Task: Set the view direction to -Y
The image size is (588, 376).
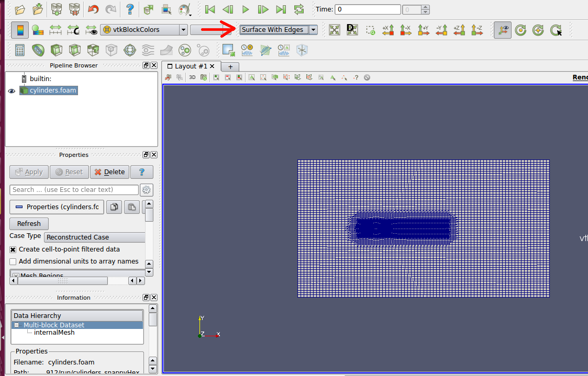Action: [441, 30]
